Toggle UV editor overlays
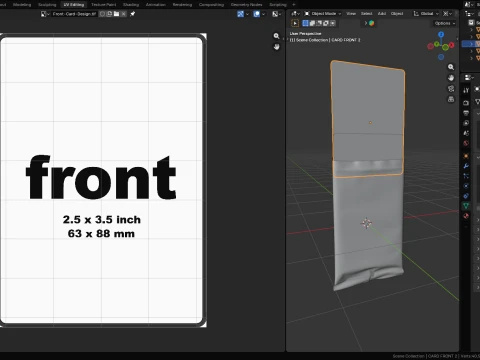The image size is (480, 360). tap(257, 14)
